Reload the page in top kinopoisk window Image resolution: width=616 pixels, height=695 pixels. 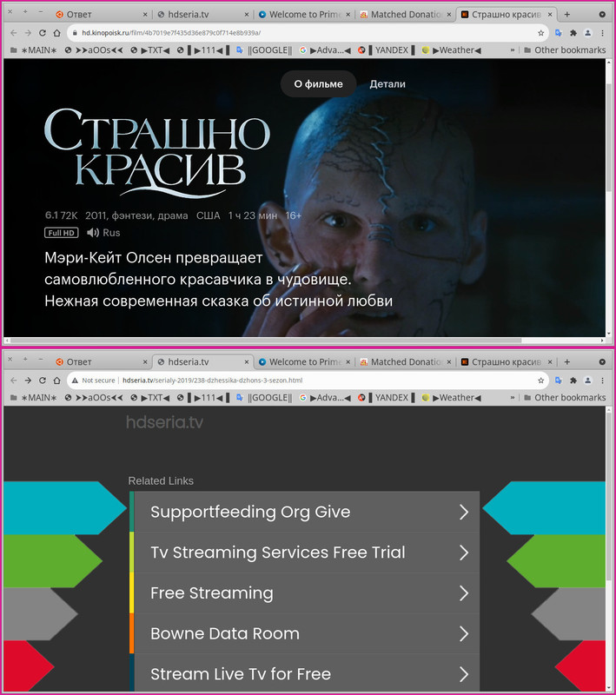coord(43,33)
